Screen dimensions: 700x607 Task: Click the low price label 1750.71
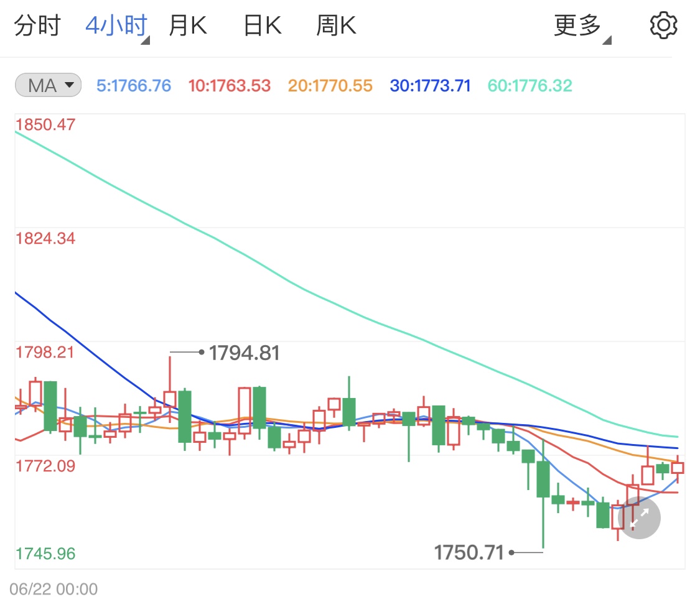469,552
